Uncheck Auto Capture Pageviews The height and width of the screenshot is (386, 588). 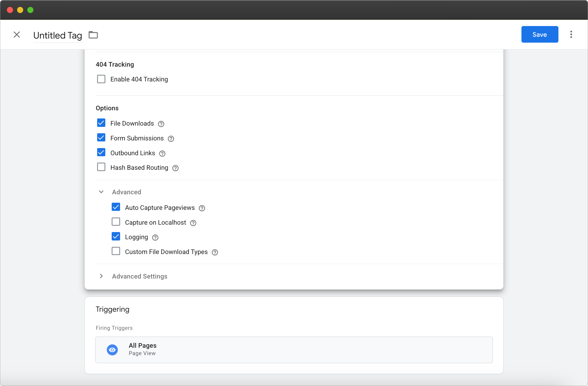(x=116, y=207)
